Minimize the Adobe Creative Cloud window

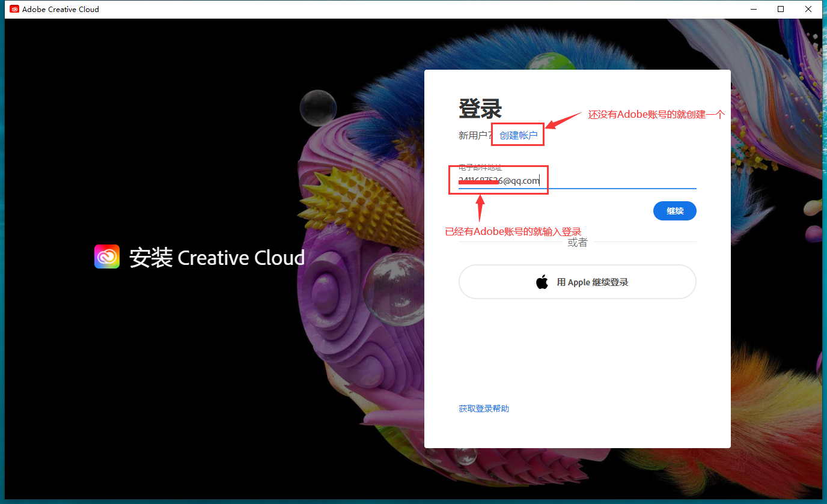pyautogui.click(x=754, y=9)
